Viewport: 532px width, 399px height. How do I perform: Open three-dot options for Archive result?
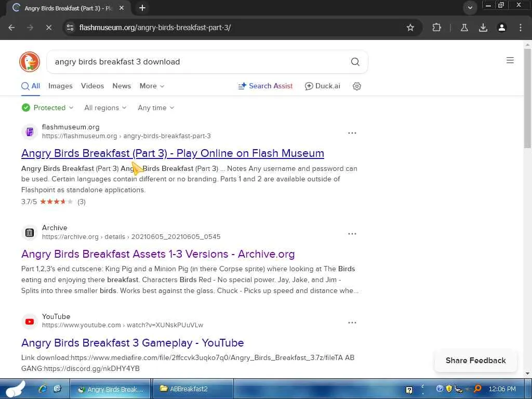pyautogui.click(x=352, y=234)
